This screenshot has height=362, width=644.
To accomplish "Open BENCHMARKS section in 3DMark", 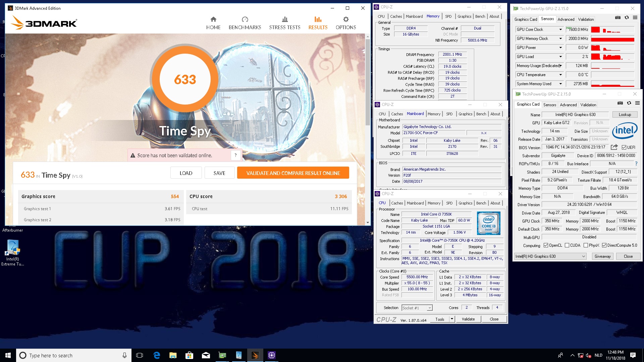I will tap(245, 23).
